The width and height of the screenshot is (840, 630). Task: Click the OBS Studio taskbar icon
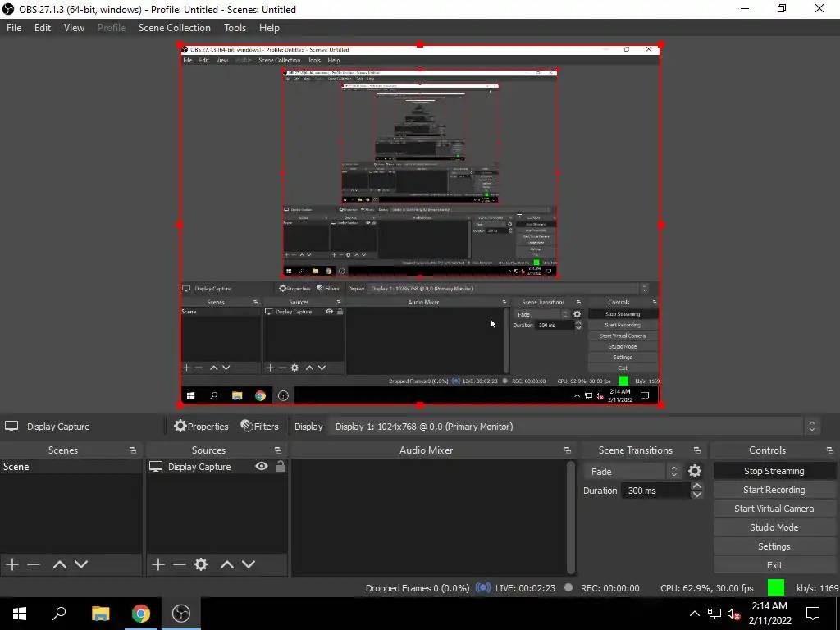click(x=181, y=614)
